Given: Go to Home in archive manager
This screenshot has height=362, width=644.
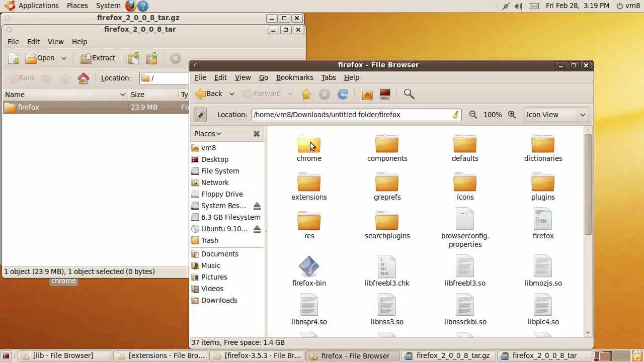Looking at the screenshot, I should click(x=84, y=78).
